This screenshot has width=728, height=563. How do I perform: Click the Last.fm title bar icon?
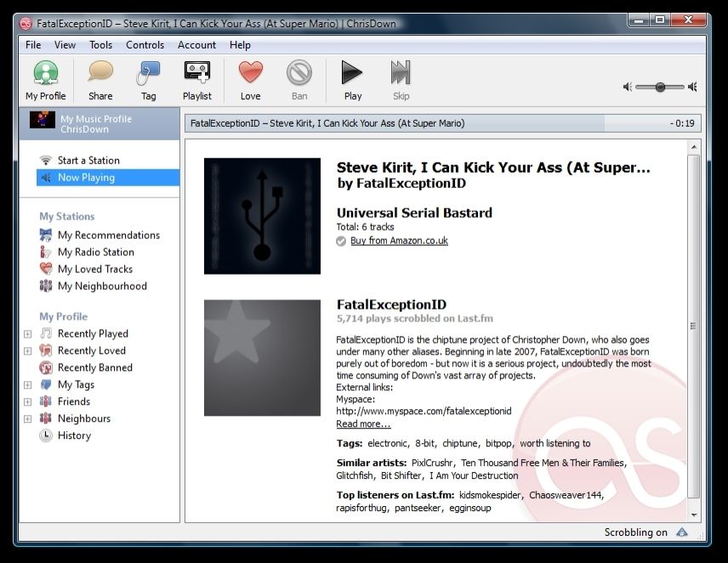tap(26, 24)
